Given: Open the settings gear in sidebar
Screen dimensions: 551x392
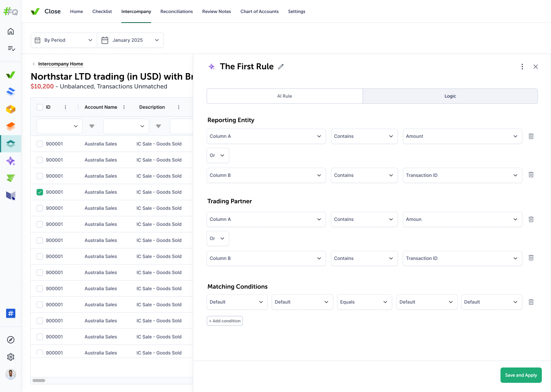Looking at the screenshot, I should click(11, 357).
